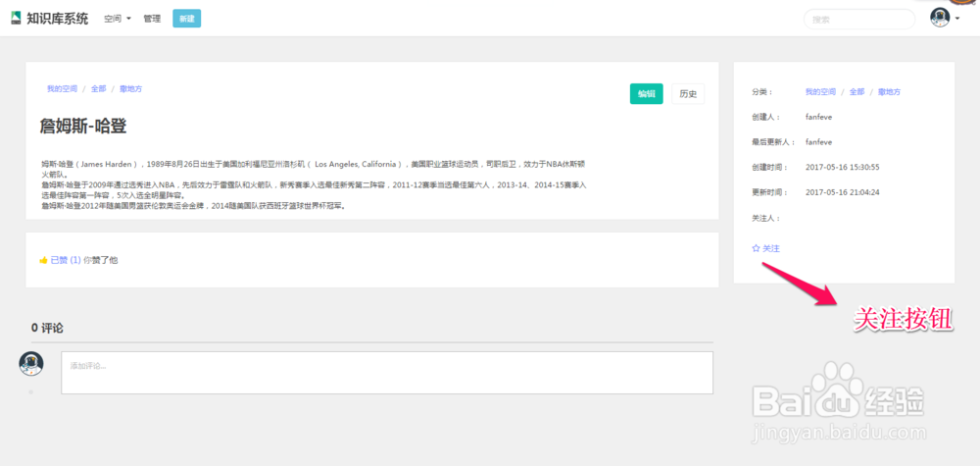Click the update time 2017-05-16 21:04:24

click(843, 192)
